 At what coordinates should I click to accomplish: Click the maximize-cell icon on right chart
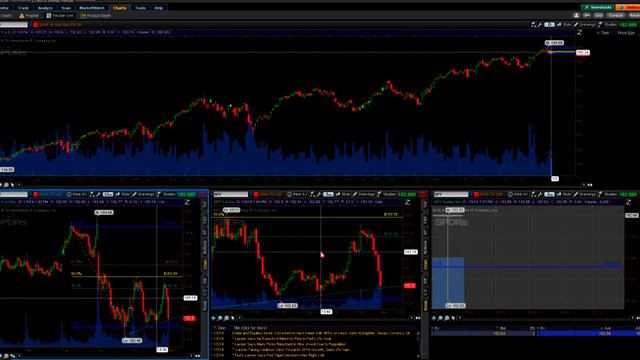pos(629,202)
